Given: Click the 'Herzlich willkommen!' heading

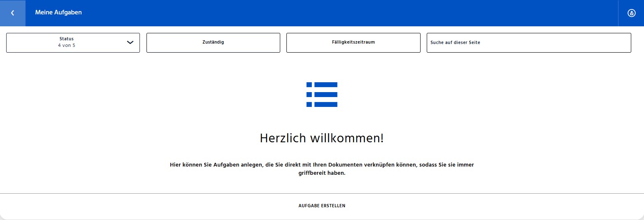Looking at the screenshot, I should coord(322,138).
